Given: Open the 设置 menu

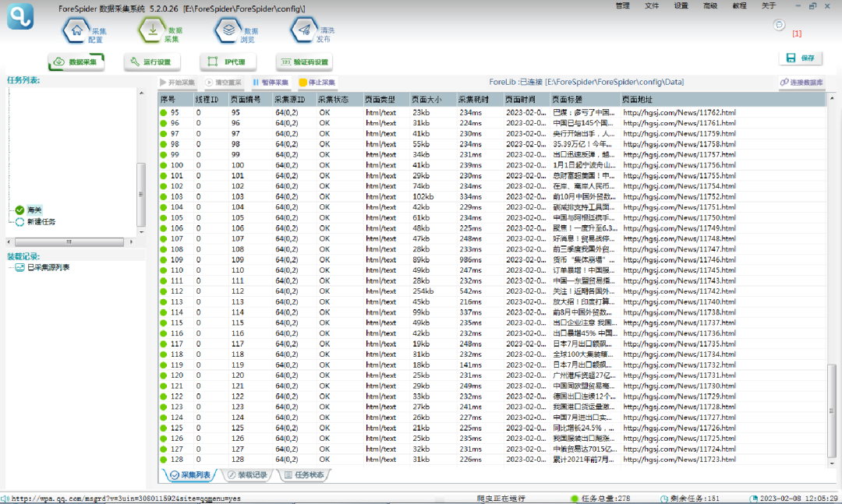Looking at the screenshot, I should tap(681, 6).
